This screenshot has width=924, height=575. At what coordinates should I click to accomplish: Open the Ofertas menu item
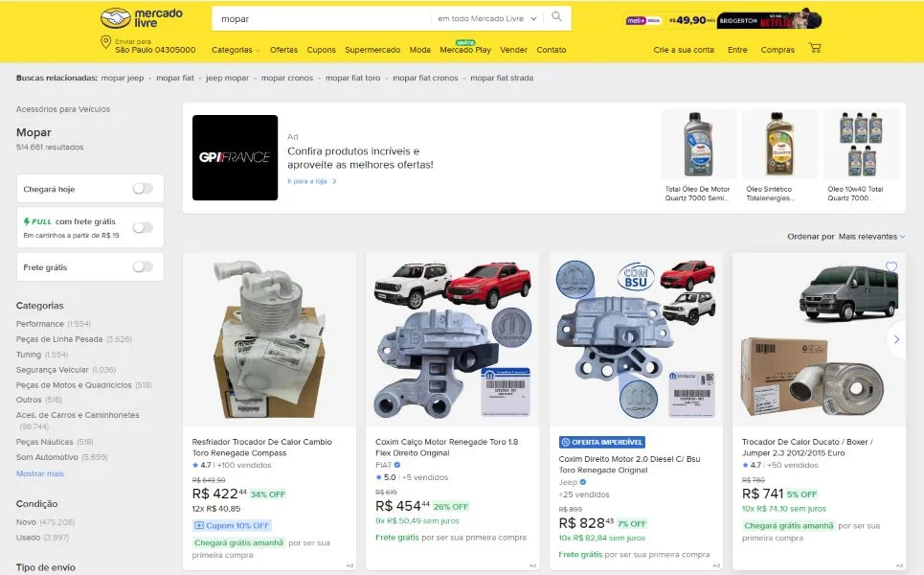pos(283,50)
